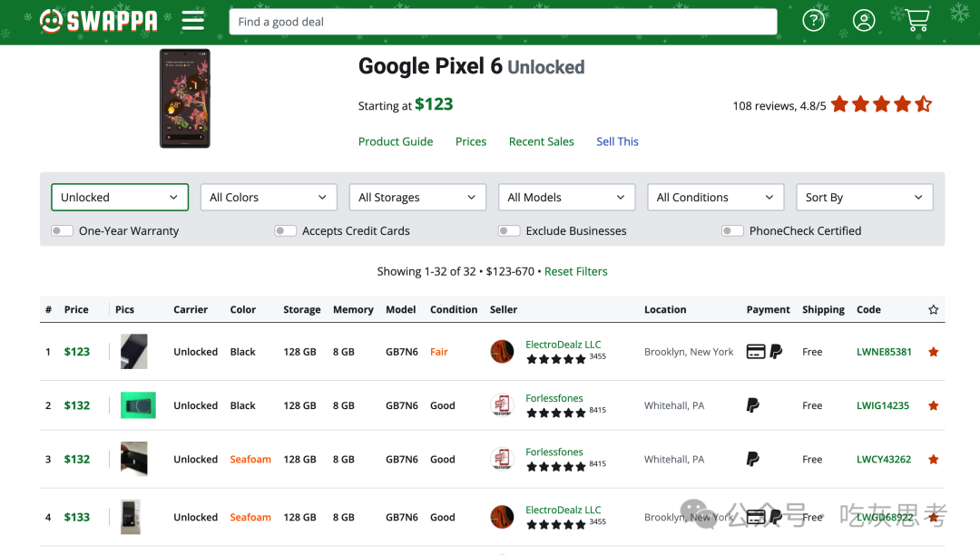The image size is (980, 555).
Task: Click the star on listing LWIG14235
Action: tap(933, 405)
